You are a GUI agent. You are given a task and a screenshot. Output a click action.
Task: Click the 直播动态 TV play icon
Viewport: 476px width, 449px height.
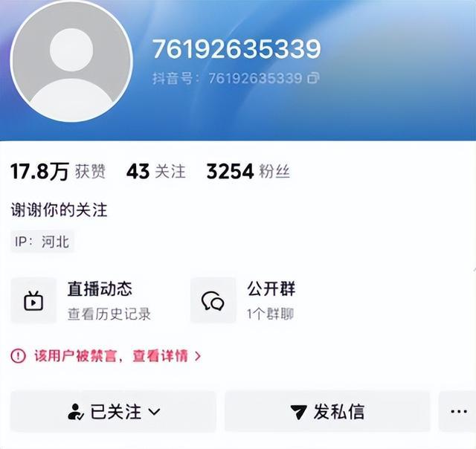click(33, 300)
